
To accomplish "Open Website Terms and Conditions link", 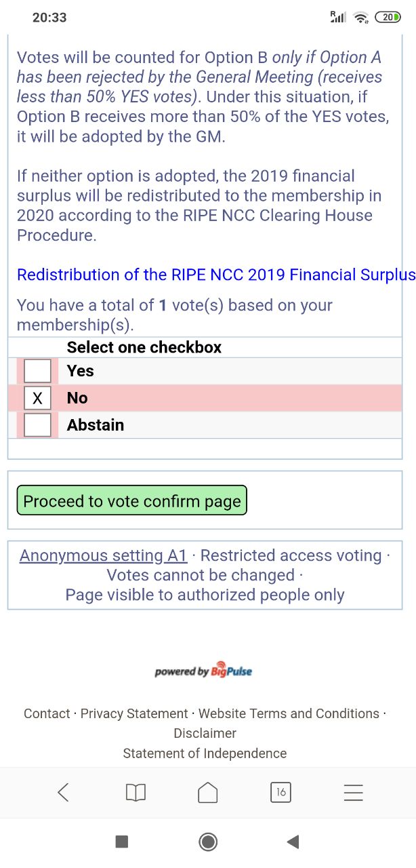I will pos(289,713).
